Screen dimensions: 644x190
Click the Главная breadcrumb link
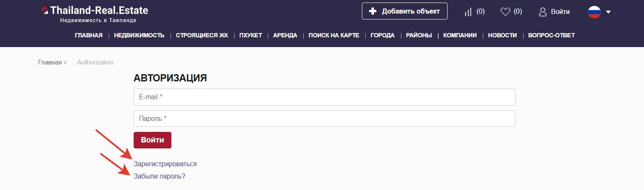pos(50,62)
